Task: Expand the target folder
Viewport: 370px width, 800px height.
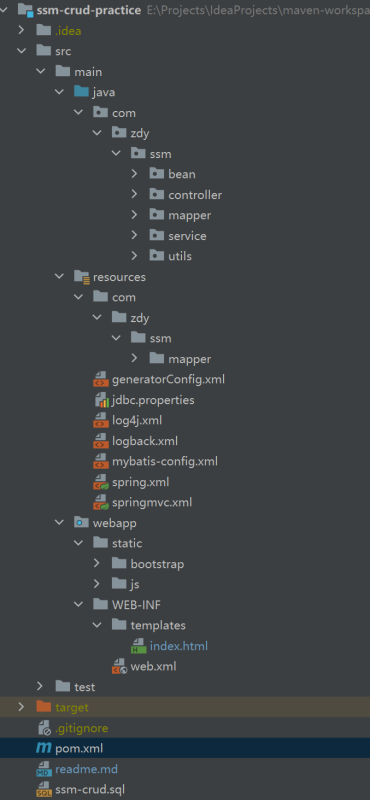Action: [21, 707]
